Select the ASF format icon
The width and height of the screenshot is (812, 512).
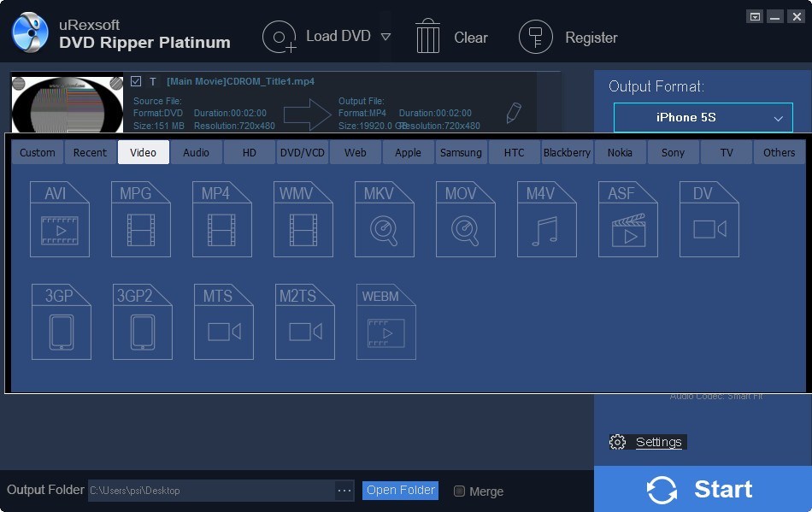tap(628, 219)
